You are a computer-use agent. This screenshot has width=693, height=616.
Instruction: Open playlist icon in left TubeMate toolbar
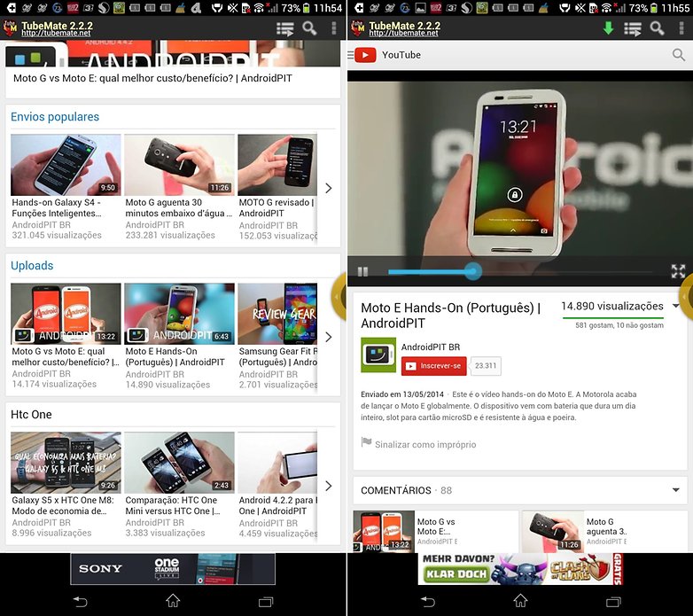click(285, 28)
